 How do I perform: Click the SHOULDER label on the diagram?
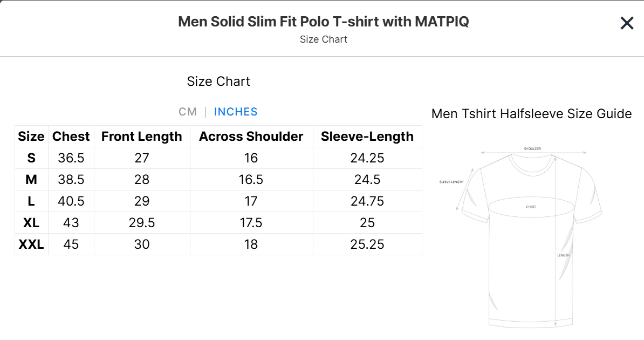pos(532,149)
